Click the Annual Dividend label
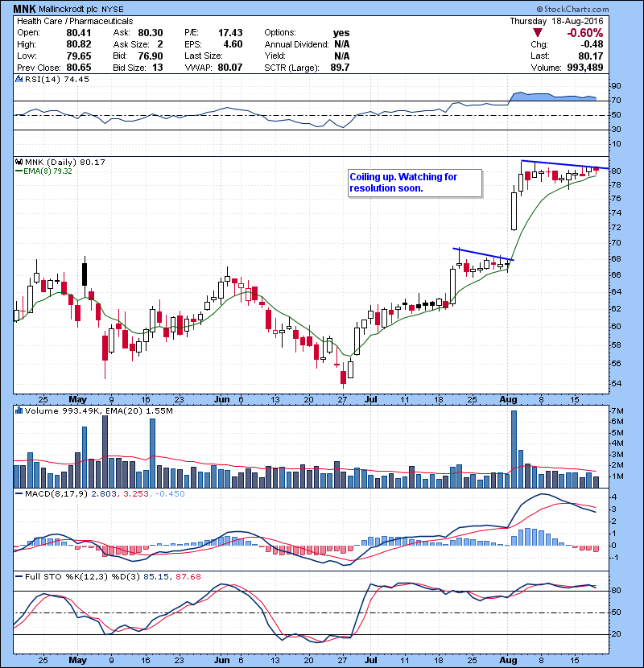 (x=296, y=44)
